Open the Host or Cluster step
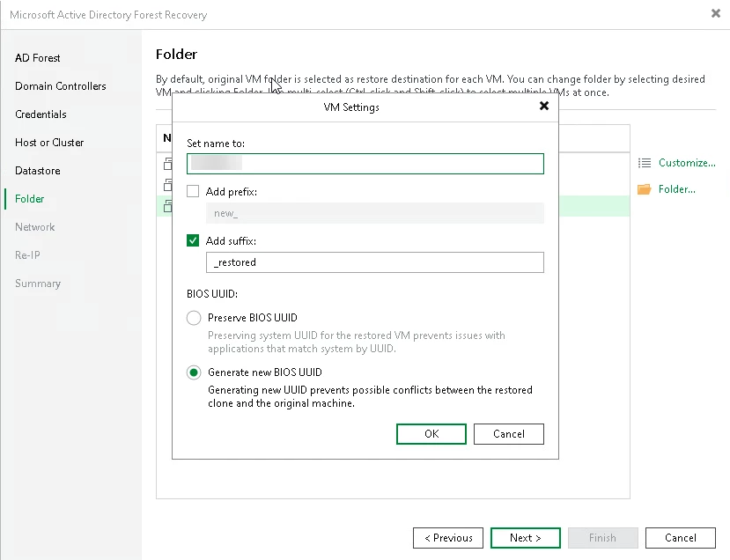The image size is (730, 560). tap(49, 143)
